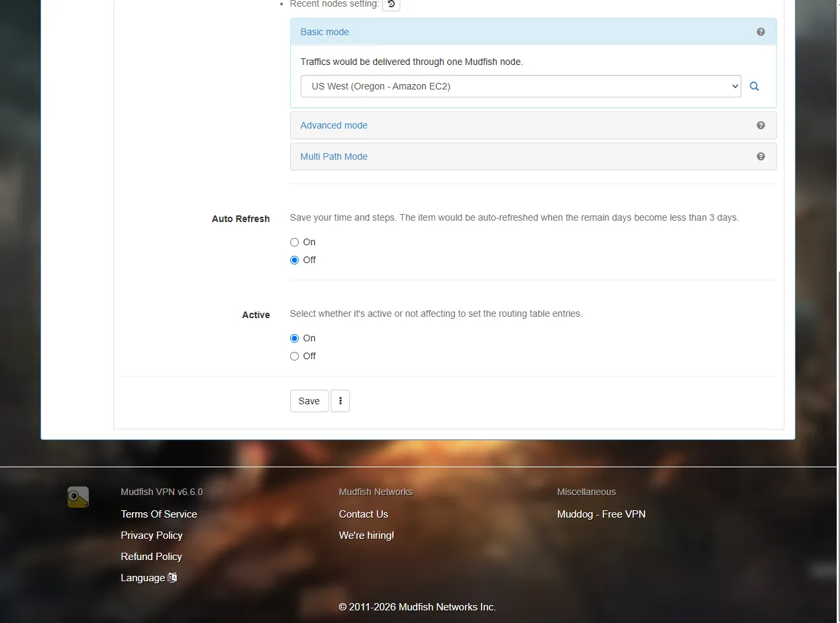This screenshot has width=840, height=623.
Task: Select Auto Refresh Off option
Action: point(294,260)
